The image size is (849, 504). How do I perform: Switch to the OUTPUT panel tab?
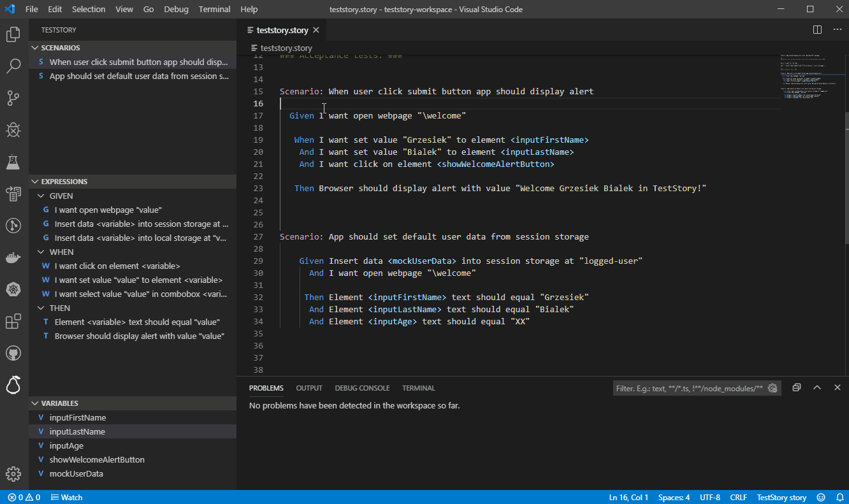coord(309,388)
